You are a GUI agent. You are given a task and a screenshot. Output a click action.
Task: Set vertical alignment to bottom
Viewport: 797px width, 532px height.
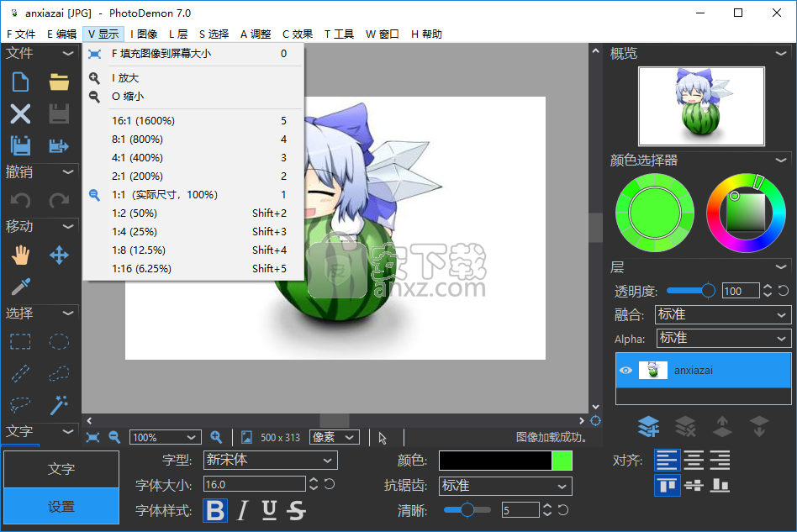[x=720, y=485]
